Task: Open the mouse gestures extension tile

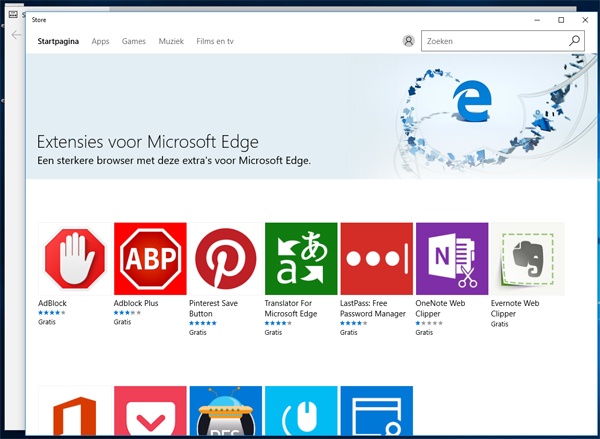Action: [301, 410]
